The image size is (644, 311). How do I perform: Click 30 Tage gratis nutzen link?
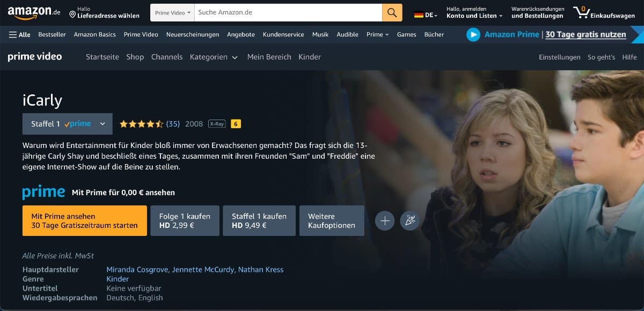click(x=586, y=34)
